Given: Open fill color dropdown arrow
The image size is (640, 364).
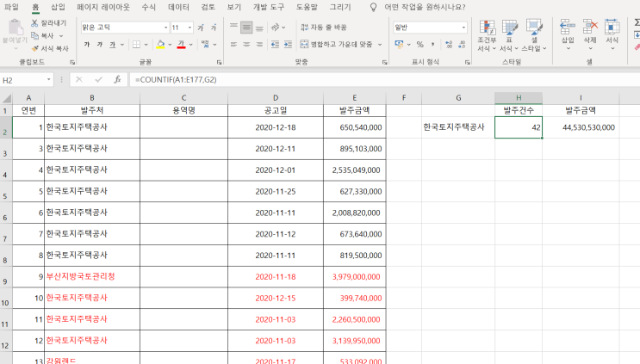Looking at the screenshot, I should click(170, 45).
